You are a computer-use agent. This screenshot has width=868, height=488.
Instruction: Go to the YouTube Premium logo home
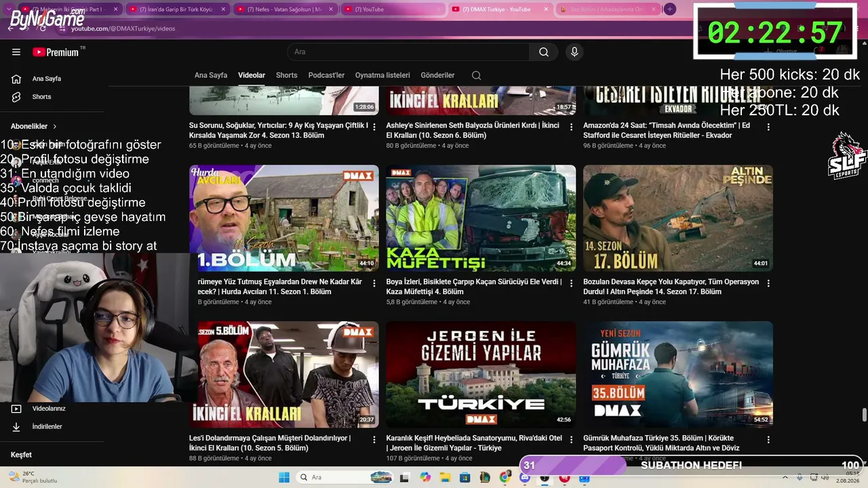click(x=56, y=52)
